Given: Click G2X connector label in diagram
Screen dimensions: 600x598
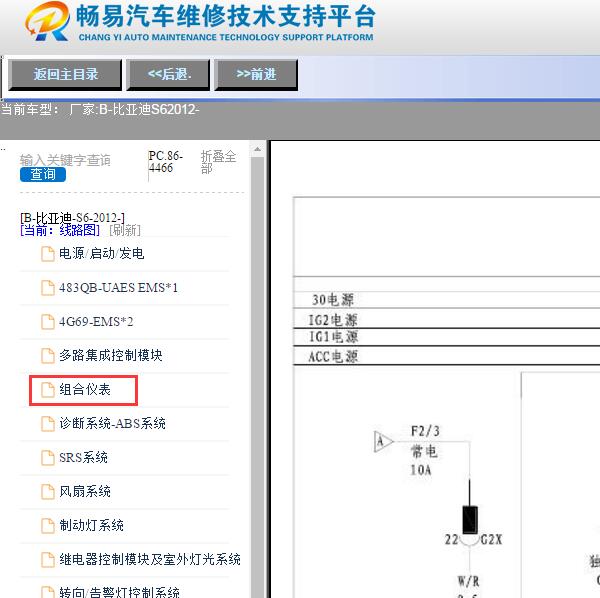Looking at the screenshot, I should 491,540.
